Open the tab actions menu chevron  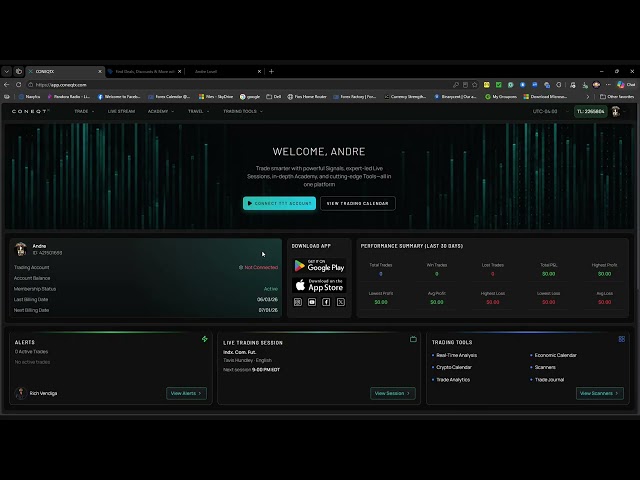coord(7,71)
